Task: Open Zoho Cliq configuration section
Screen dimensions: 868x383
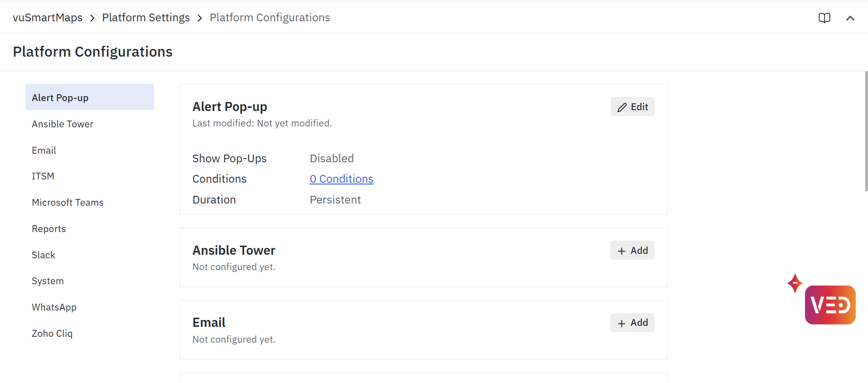Action: [x=52, y=334]
